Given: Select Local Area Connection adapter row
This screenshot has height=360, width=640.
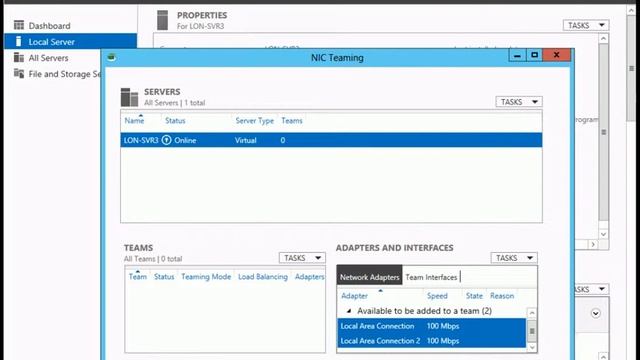Looking at the screenshot, I should (x=432, y=326).
